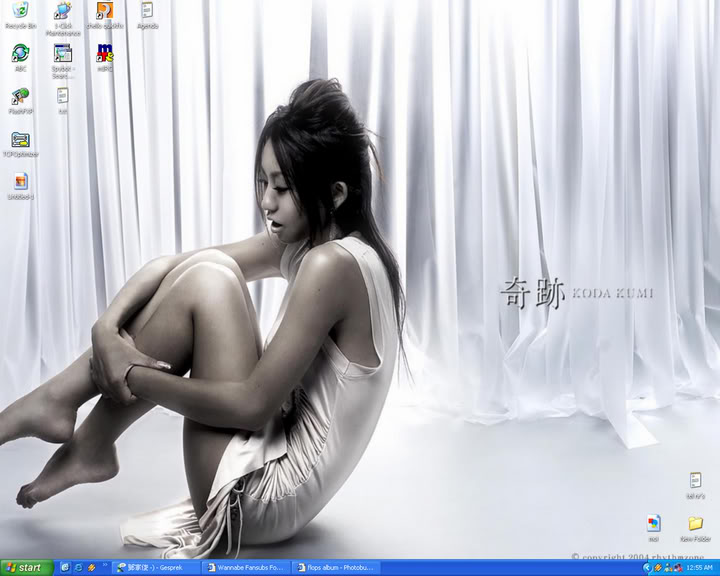Expand hidden system tray icons arrow
The image size is (720, 576).
coord(647,568)
